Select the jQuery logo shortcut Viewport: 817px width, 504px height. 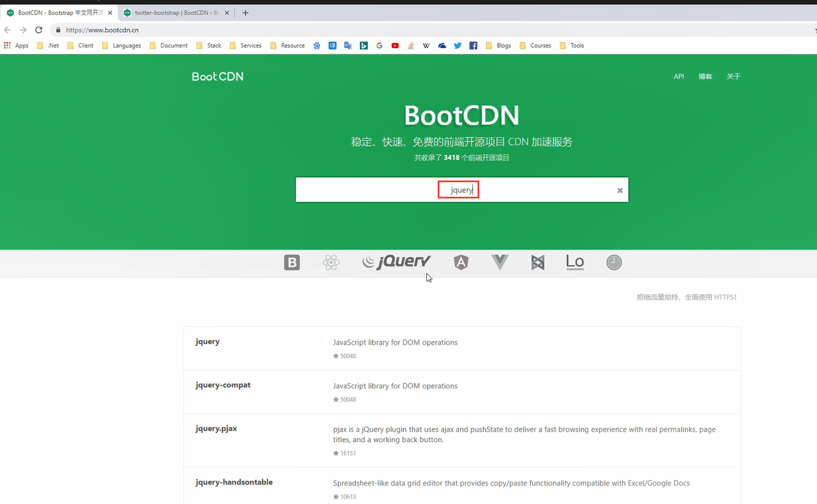click(396, 262)
